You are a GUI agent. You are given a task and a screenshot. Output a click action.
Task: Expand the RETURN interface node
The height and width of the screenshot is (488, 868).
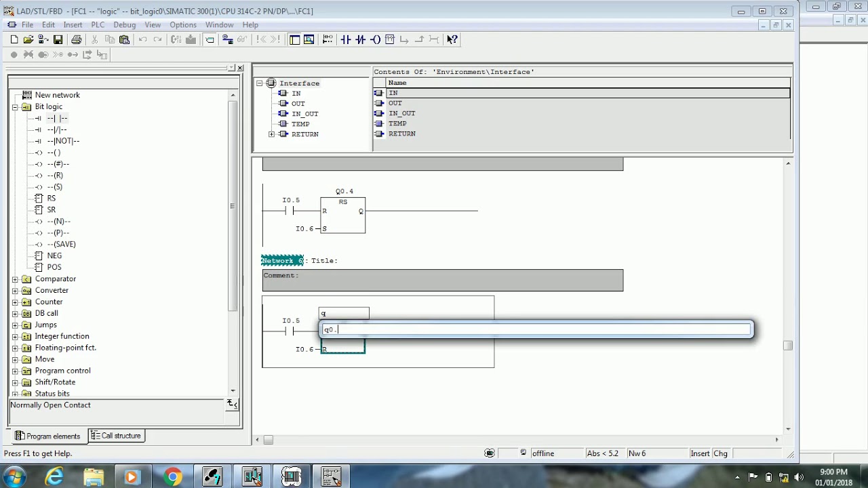click(x=272, y=134)
